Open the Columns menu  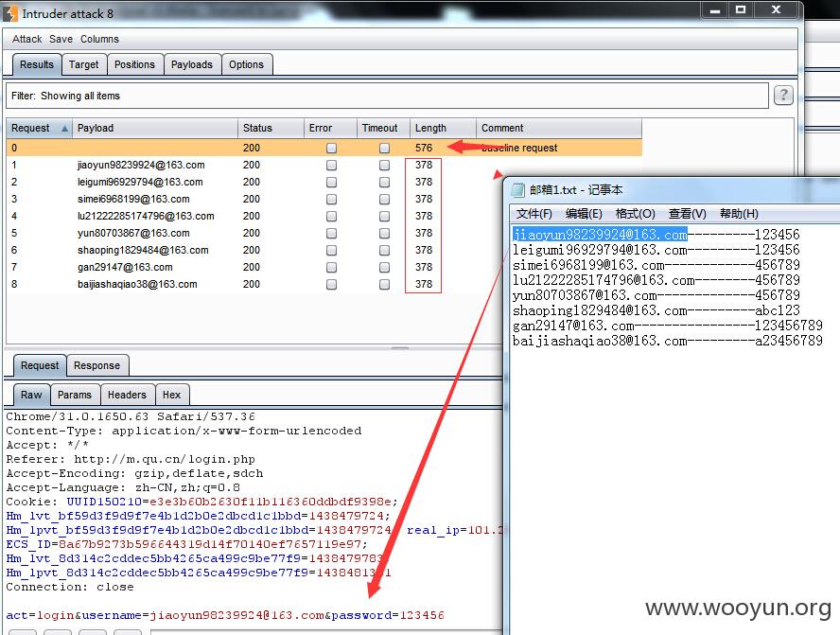(99, 39)
